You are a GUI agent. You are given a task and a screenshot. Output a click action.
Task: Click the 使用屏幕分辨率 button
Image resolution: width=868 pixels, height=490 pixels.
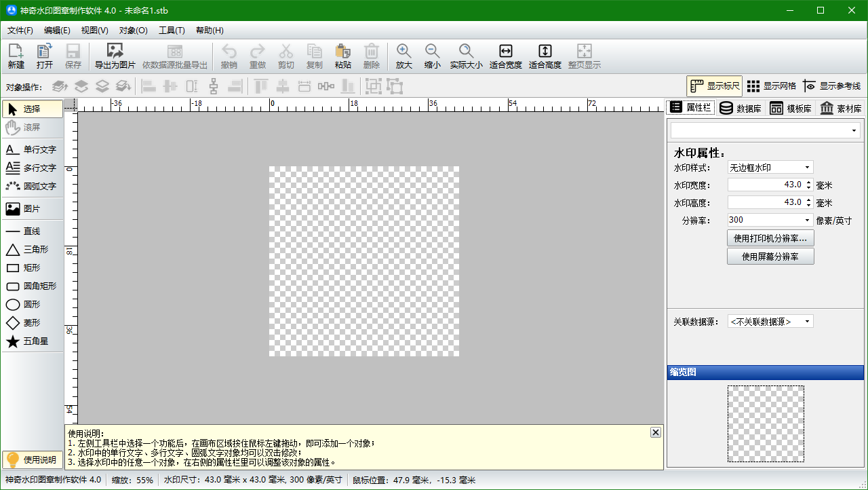(770, 257)
